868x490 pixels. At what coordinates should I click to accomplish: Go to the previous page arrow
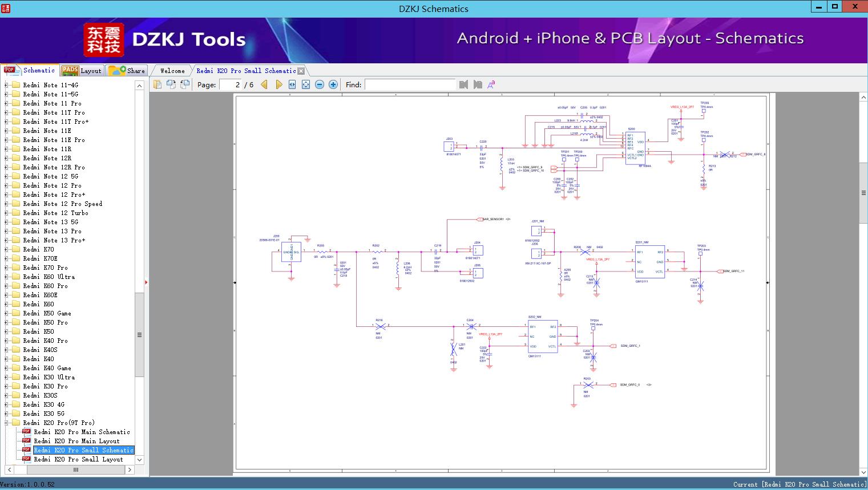tap(264, 84)
